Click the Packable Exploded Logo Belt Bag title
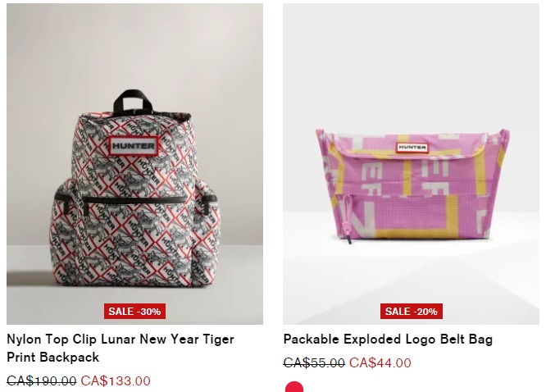 388,339
